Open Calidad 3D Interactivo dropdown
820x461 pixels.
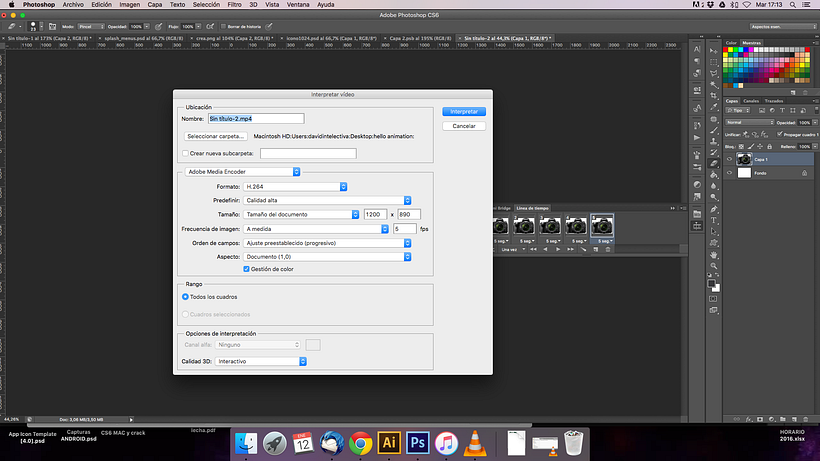[x=260, y=361]
